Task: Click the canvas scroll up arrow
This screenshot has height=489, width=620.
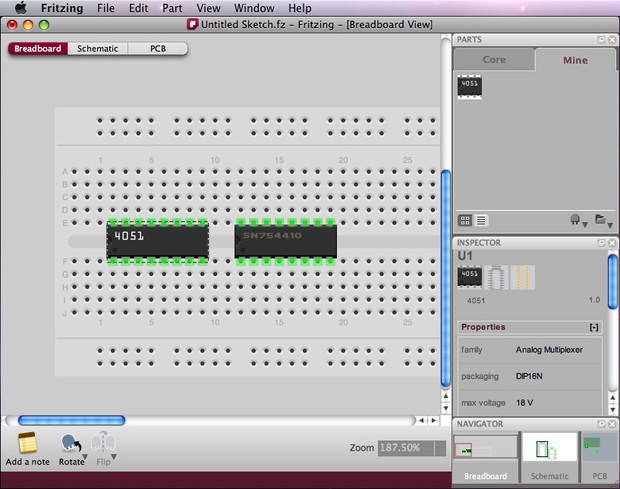Action: pos(446,396)
